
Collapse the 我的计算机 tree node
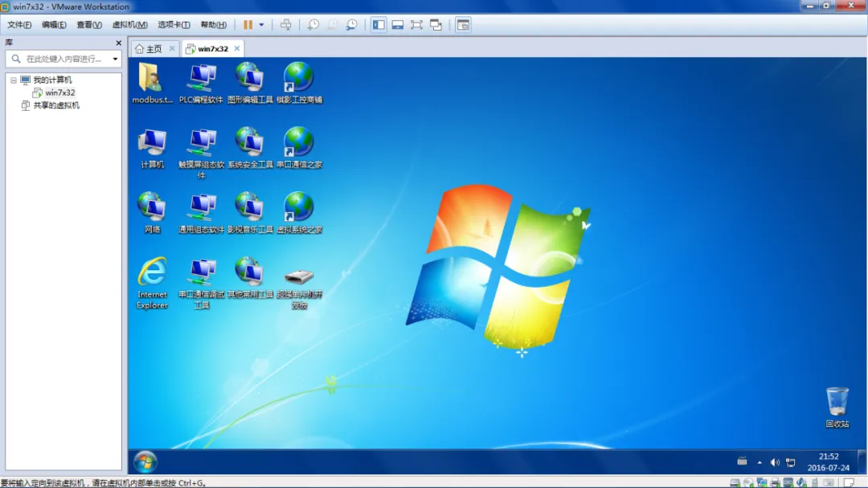pyautogui.click(x=14, y=80)
